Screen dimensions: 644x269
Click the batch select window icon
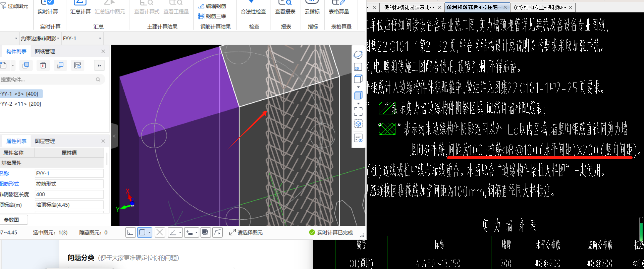[x=206, y=232]
